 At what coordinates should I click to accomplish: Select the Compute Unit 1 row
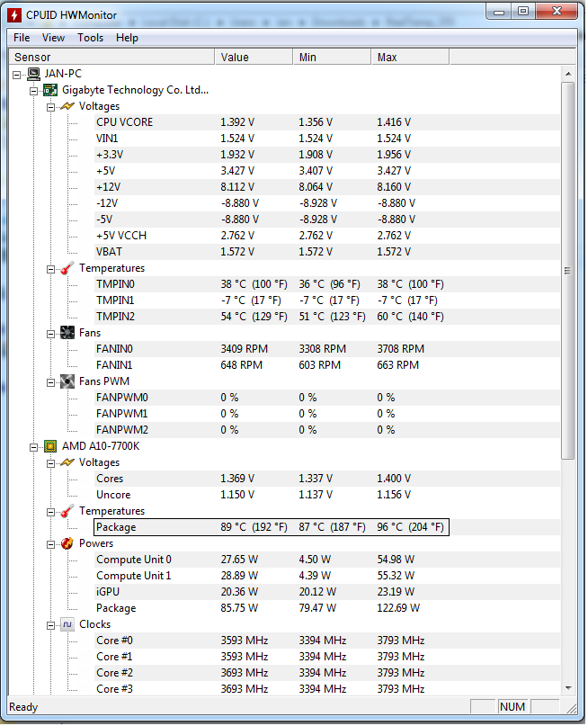(327, 576)
